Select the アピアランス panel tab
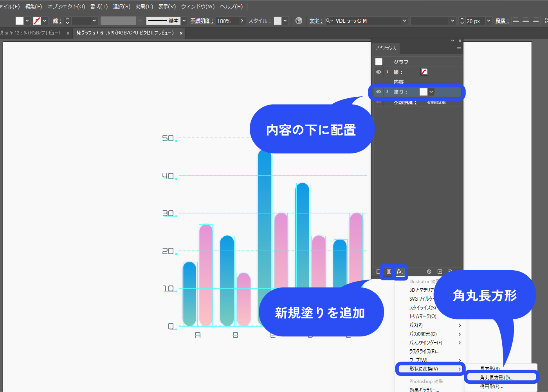This screenshot has width=548, height=392. (386, 48)
